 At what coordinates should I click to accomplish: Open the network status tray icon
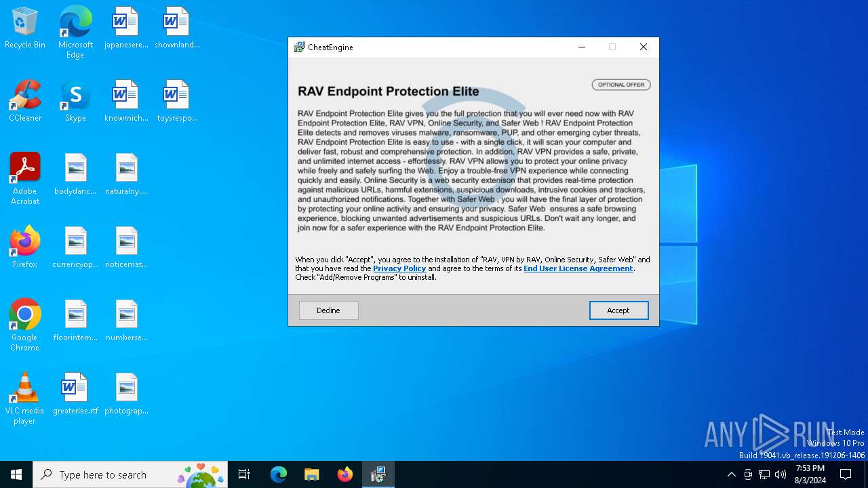tap(764, 474)
